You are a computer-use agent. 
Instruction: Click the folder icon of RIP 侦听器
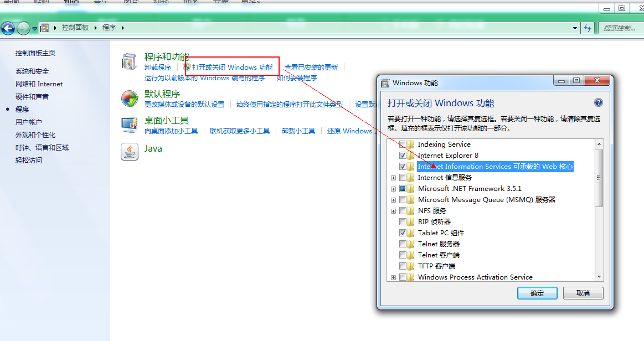(411, 222)
